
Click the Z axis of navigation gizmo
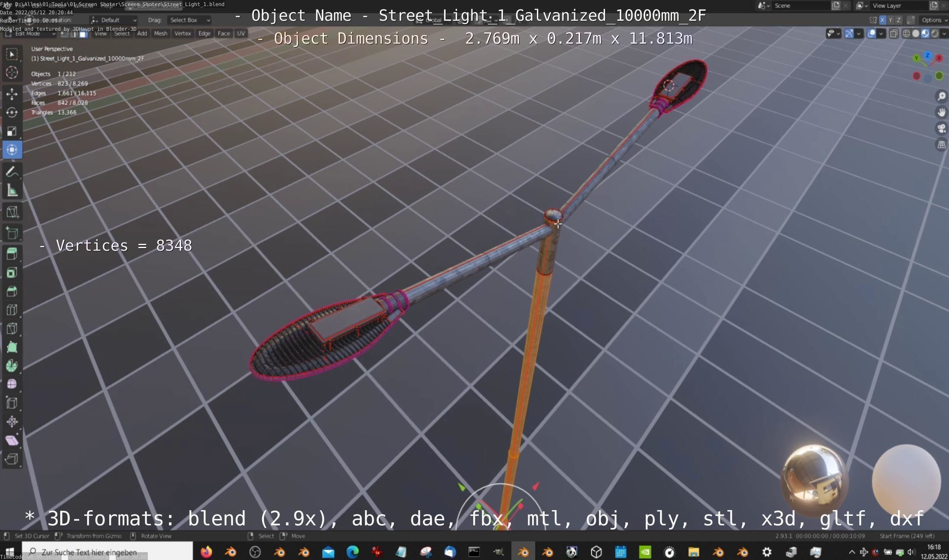(927, 55)
